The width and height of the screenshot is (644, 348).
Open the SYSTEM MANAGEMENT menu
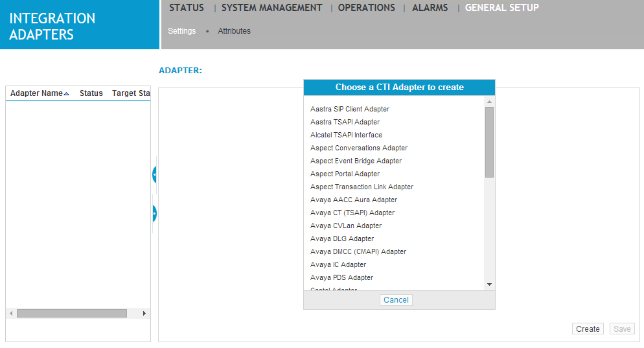[272, 8]
